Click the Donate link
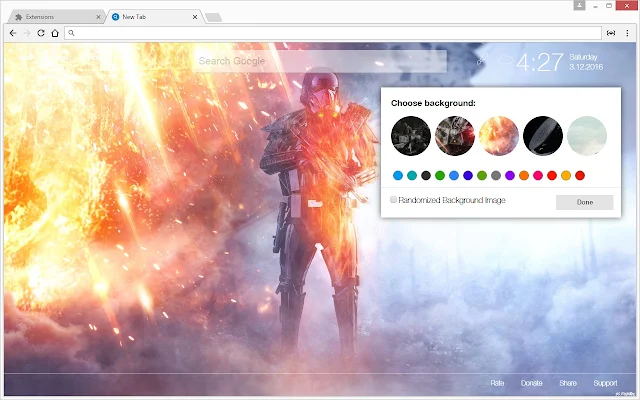Screen dimensions: 640x400 531,383
